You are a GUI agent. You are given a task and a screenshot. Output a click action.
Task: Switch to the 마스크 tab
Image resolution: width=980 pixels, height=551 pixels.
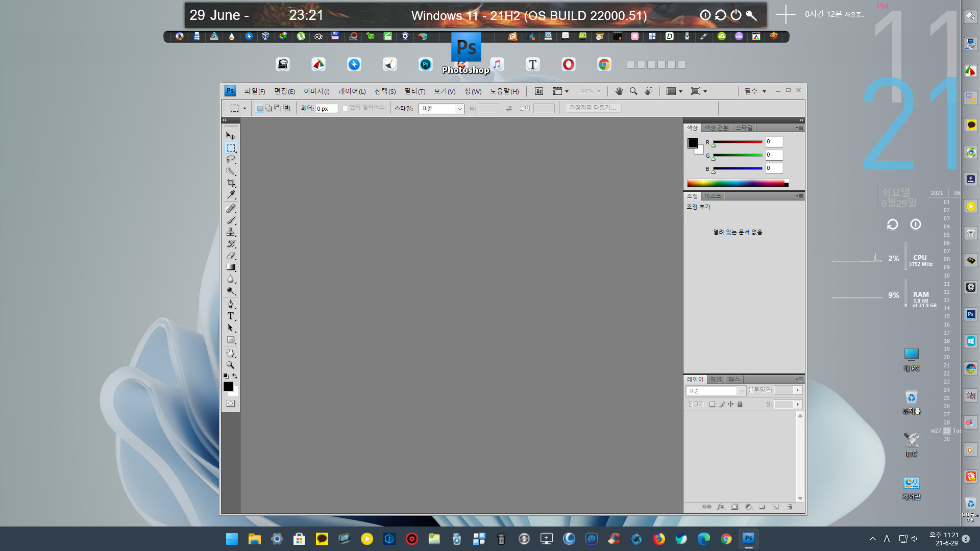pos(713,196)
